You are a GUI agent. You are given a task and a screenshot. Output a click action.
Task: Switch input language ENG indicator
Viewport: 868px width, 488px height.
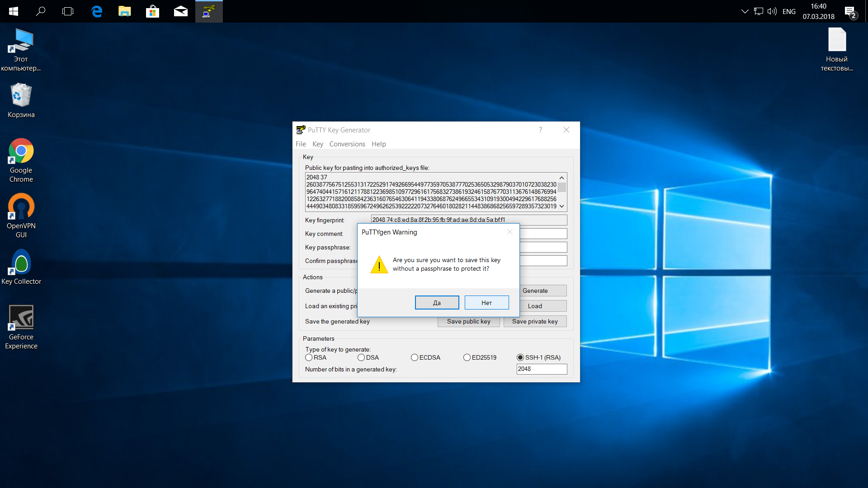point(789,11)
